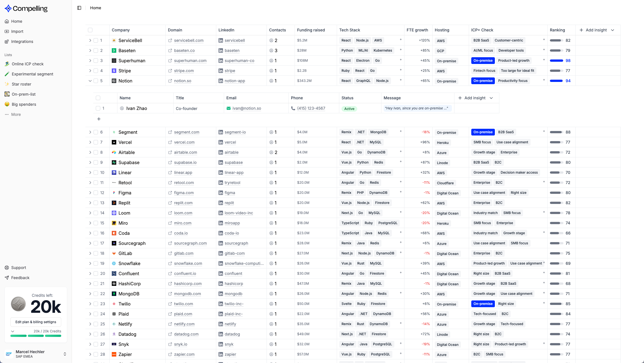Click the phone icon for Ivan Zhao
Image resolution: width=644 pixels, height=363 pixels.
[293, 108]
